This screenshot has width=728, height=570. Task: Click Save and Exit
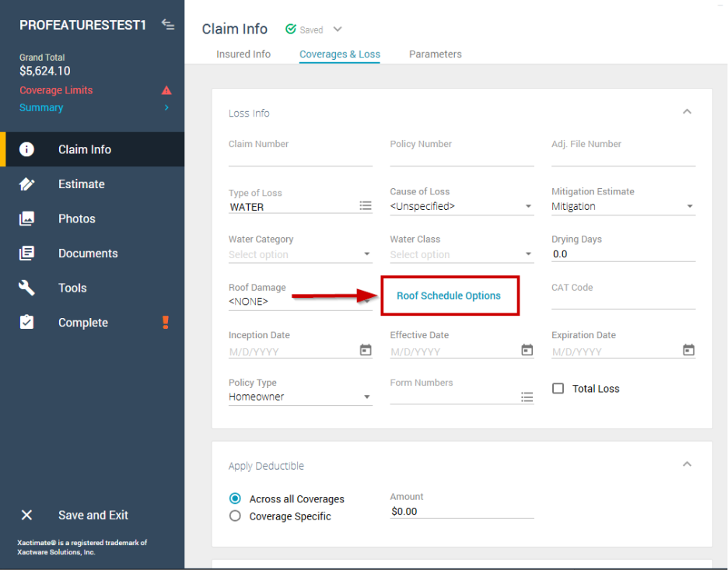click(x=93, y=515)
